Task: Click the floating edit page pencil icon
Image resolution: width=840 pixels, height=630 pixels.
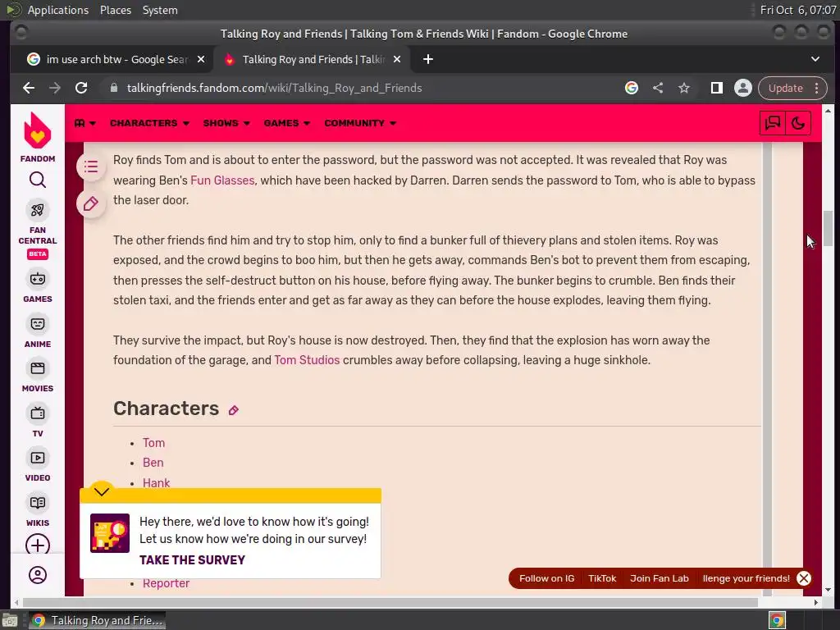Action: pyautogui.click(x=91, y=203)
